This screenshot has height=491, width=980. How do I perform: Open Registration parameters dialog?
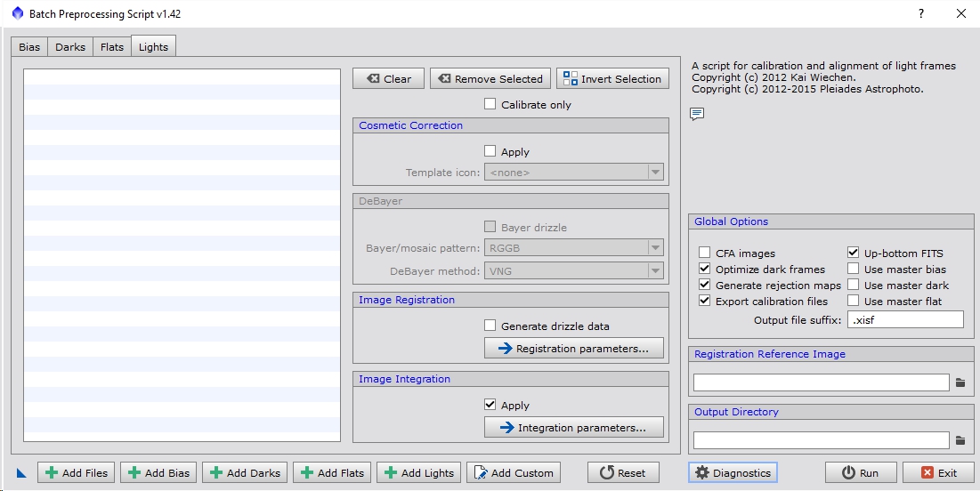pos(574,349)
